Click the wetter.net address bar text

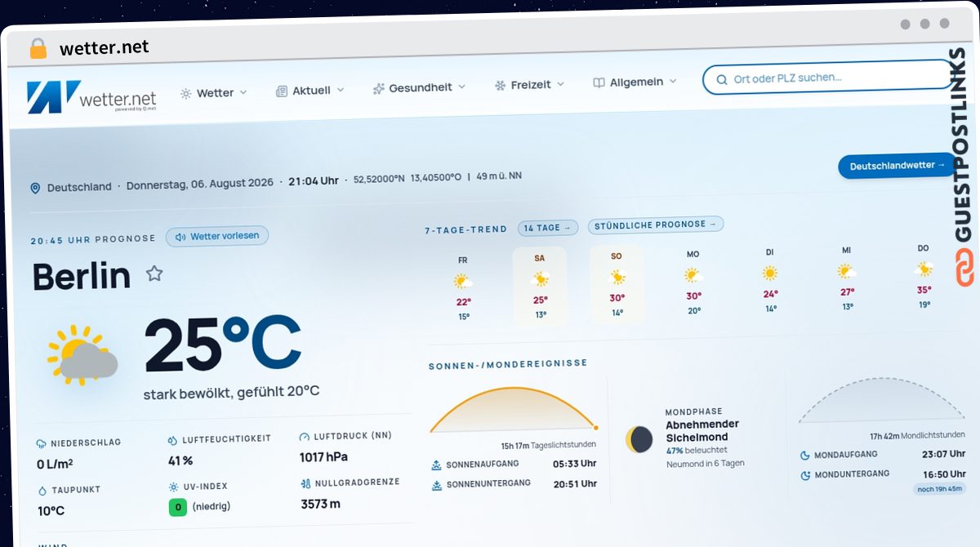point(104,47)
